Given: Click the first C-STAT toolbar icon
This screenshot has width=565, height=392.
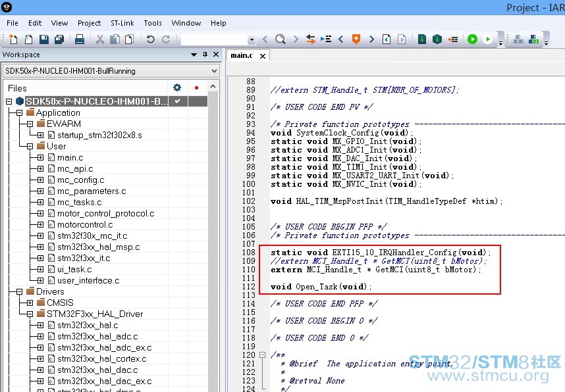Looking at the screenshot, I should pyautogui.click(x=518, y=39).
